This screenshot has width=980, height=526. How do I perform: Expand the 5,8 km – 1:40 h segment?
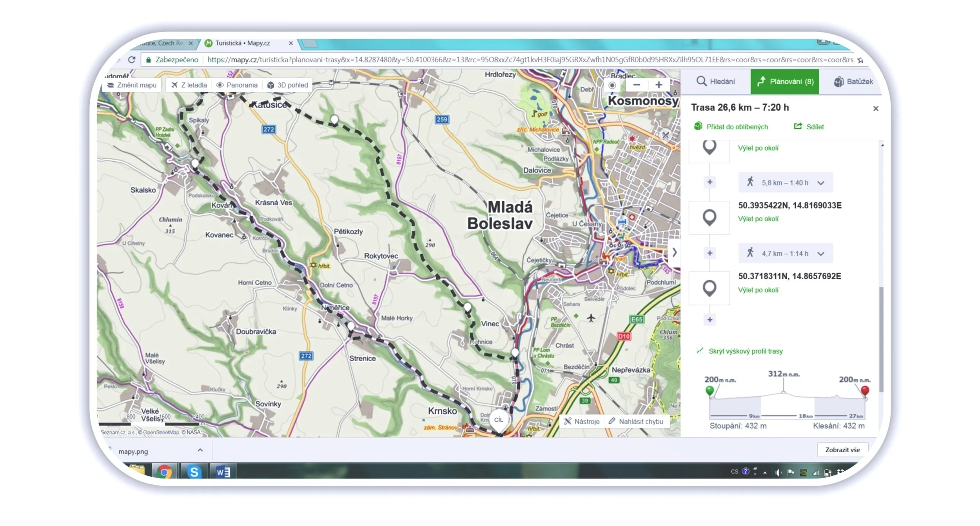tap(786, 183)
